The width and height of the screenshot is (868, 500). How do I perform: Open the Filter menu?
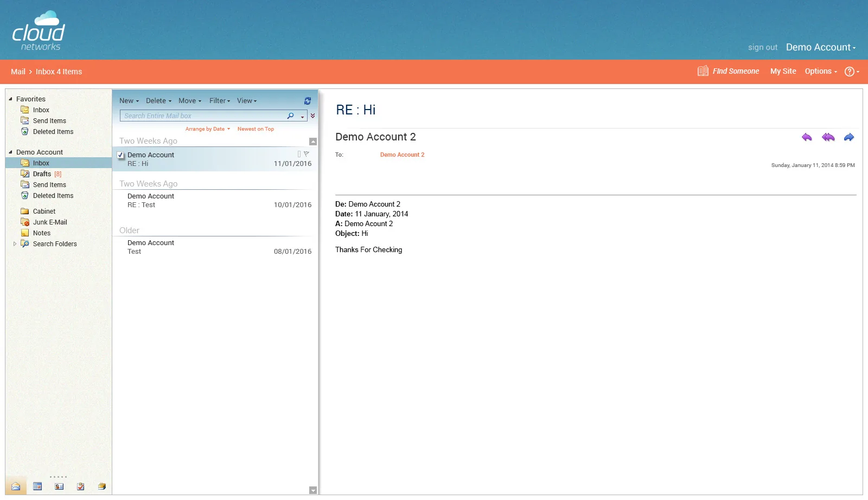220,101
